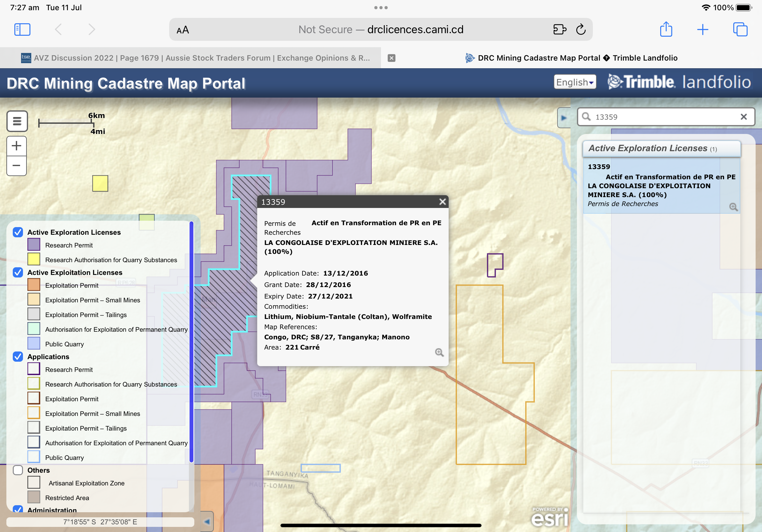
Task: Click orange Exploitation Permit swatch
Action: (x=34, y=285)
